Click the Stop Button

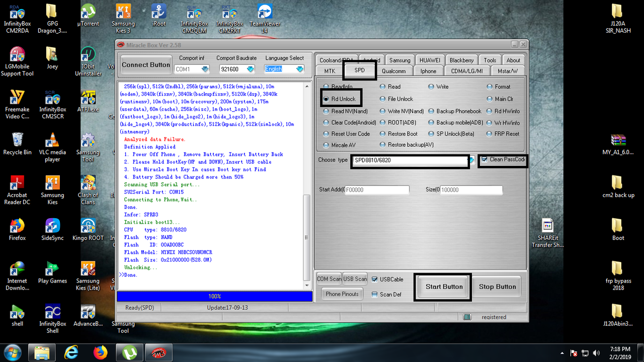coord(497,287)
